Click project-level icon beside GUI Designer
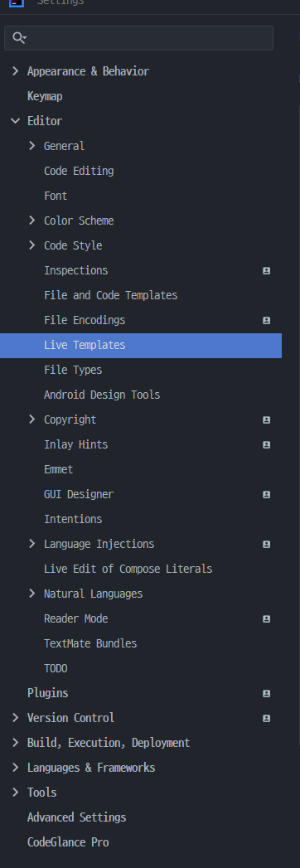Screen dimensions: 300x868 point(266,495)
